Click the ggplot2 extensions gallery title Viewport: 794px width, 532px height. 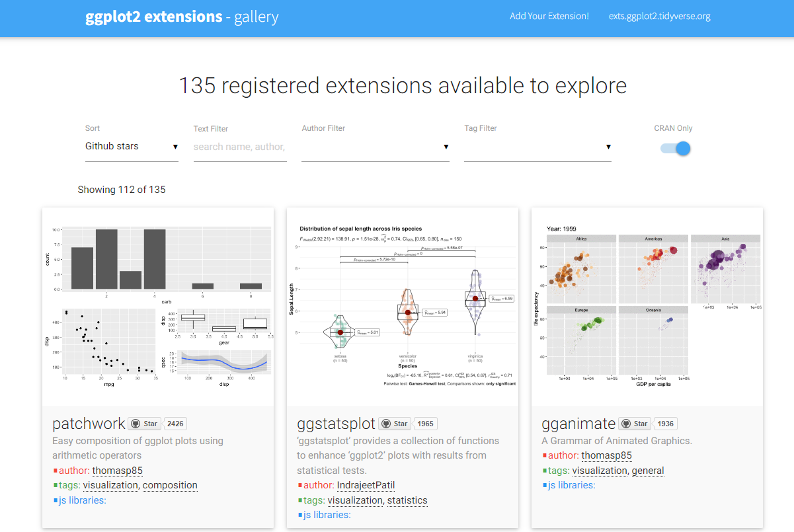182,17
